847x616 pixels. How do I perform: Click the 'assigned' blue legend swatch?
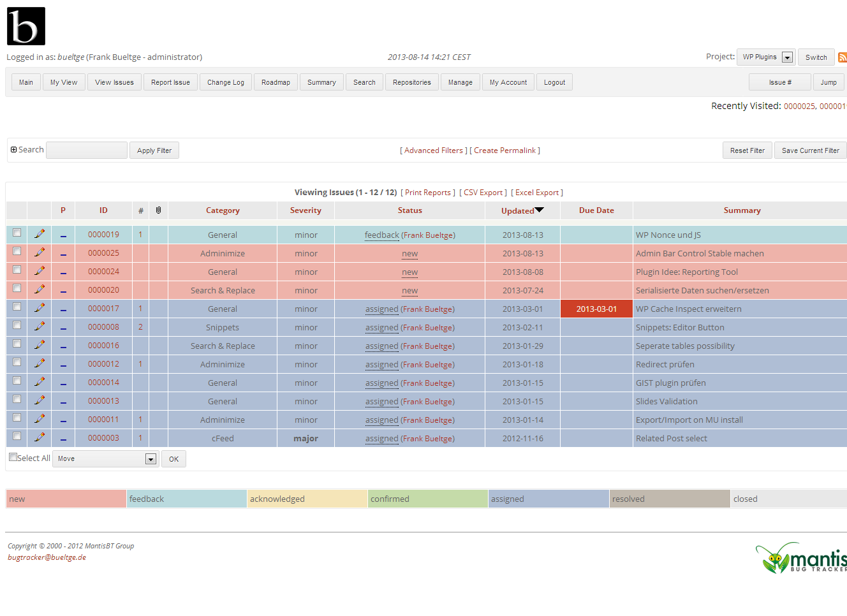549,499
